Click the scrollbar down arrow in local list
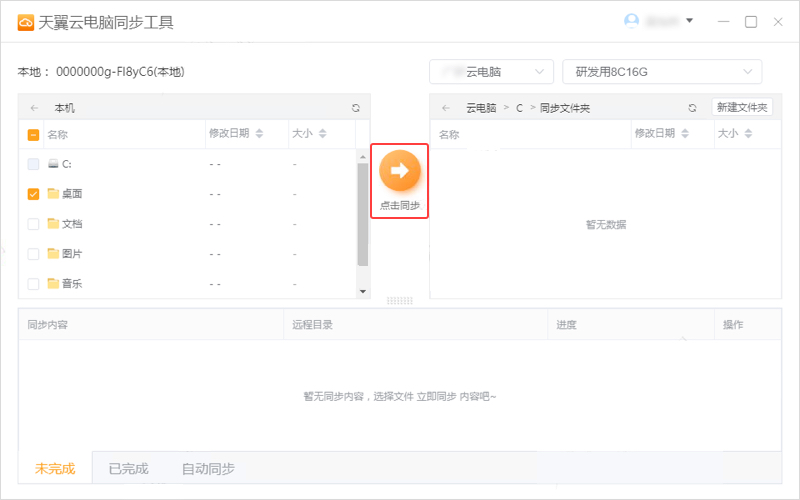This screenshot has width=800, height=500. coord(363,292)
